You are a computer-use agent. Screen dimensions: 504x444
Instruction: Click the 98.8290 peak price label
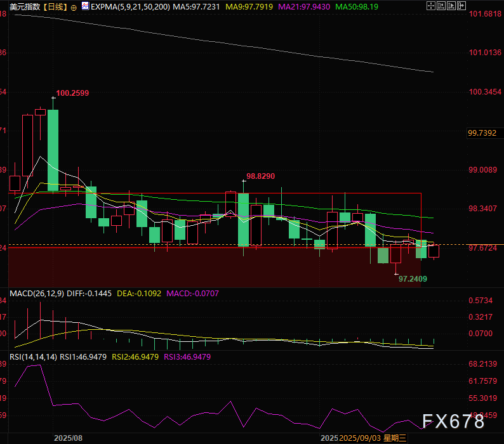point(260,176)
